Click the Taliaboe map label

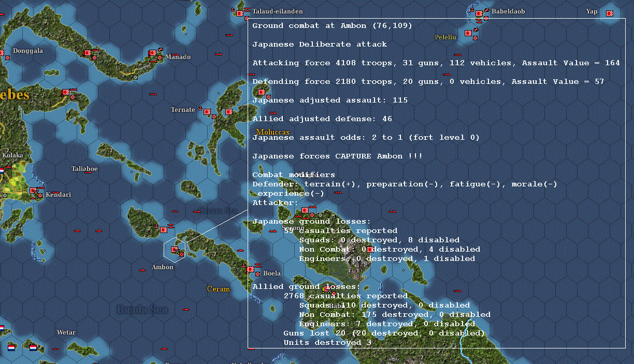pos(84,169)
